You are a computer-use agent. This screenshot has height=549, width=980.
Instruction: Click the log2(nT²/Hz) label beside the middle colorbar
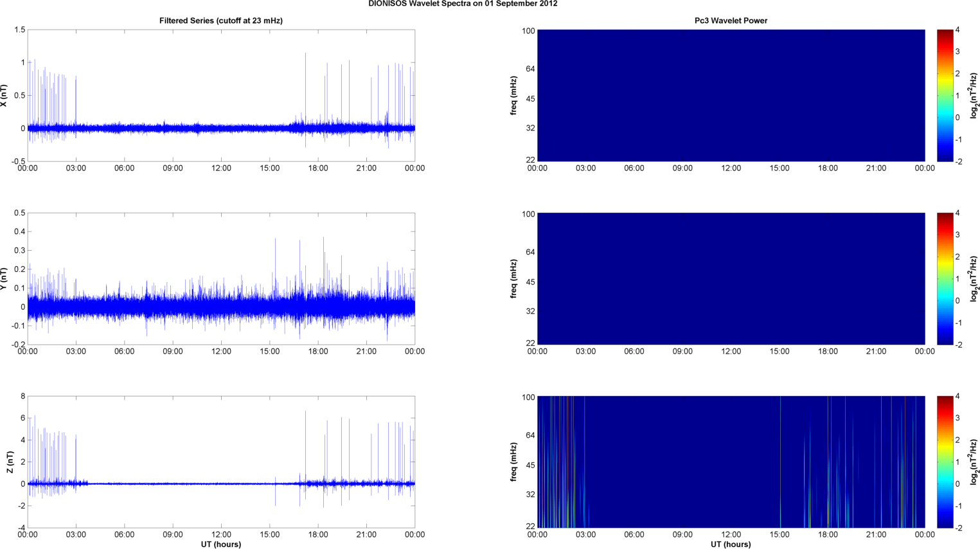[x=974, y=279]
